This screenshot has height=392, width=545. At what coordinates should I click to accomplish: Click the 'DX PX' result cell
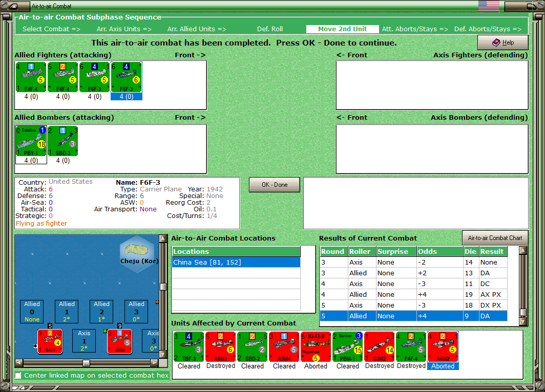pos(493,305)
